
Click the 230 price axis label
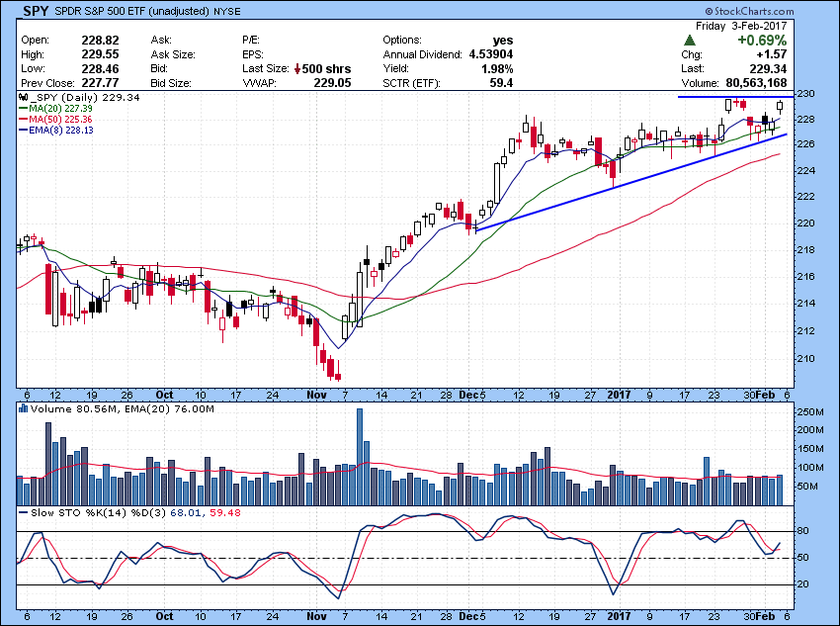[x=806, y=94]
